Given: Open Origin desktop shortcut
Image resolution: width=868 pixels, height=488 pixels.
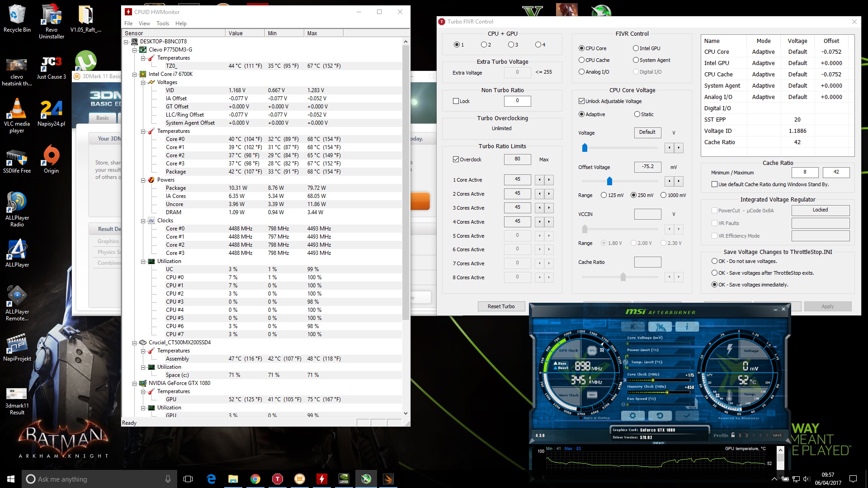Looking at the screenshot, I should [51, 159].
